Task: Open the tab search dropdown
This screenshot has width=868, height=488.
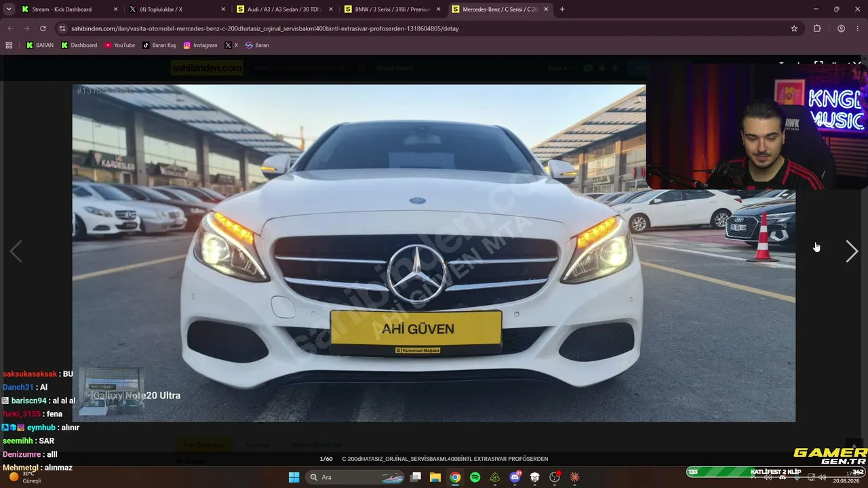Action: (x=9, y=9)
